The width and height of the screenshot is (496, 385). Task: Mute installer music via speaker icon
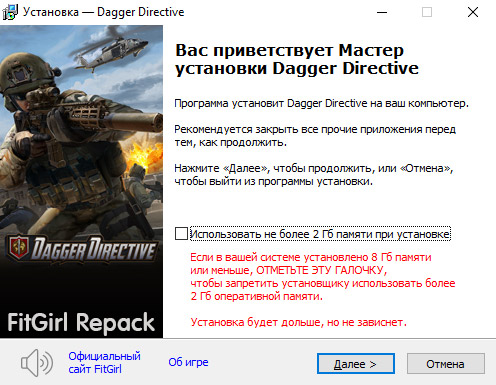click(x=37, y=363)
